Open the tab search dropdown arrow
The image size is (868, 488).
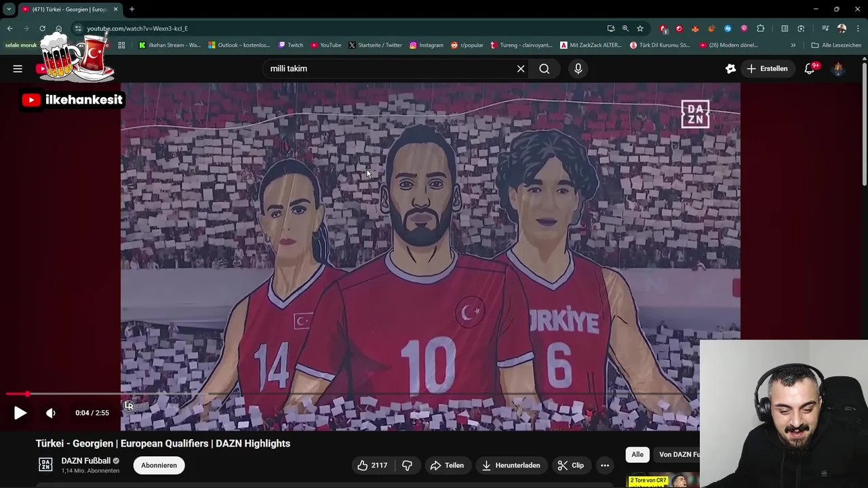click(x=9, y=9)
